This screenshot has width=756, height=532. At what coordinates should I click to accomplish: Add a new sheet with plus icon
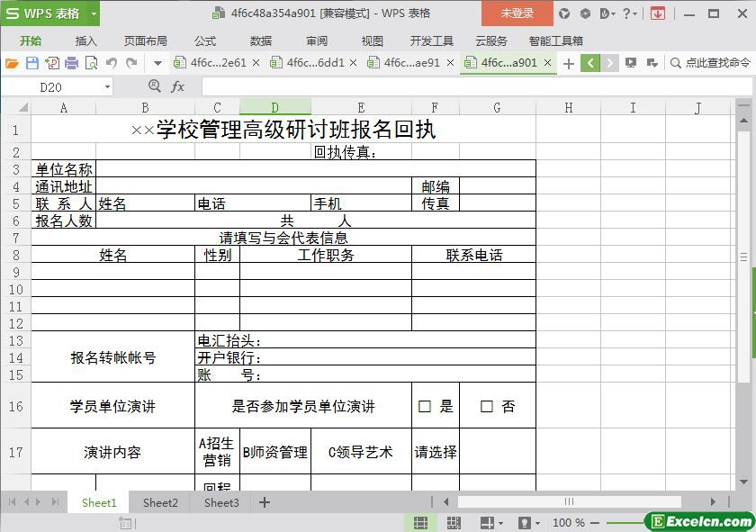(x=264, y=502)
